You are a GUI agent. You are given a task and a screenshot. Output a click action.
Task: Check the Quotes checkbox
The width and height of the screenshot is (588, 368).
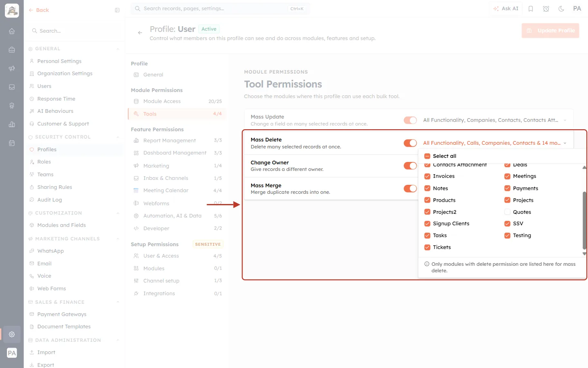[x=507, y=212]
